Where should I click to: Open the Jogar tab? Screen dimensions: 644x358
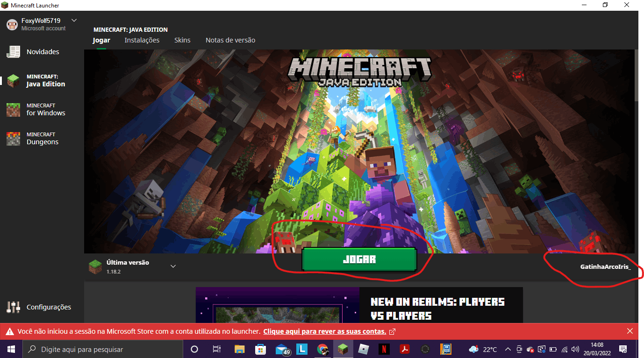[x=101, y=40]
